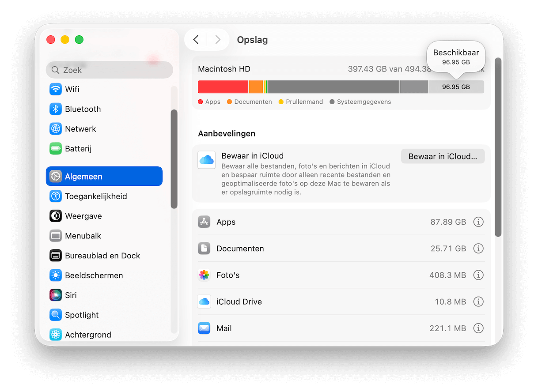
Task: Click the Documenten legend label
Action: pyautogui.click(x=253, y=102)
